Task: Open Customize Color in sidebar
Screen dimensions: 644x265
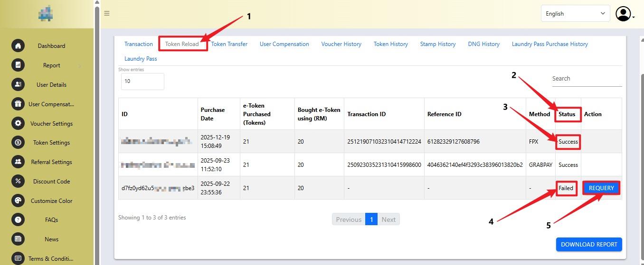Action: [x=51, y=201]
